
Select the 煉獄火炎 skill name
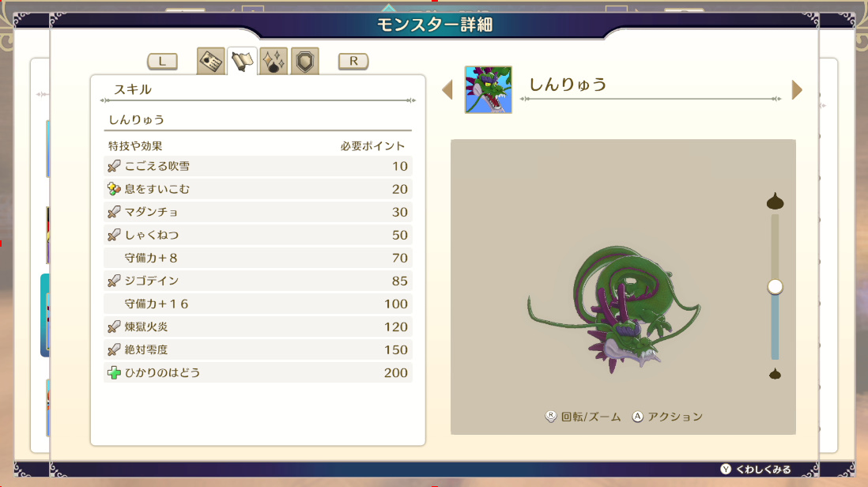(146, 327)
